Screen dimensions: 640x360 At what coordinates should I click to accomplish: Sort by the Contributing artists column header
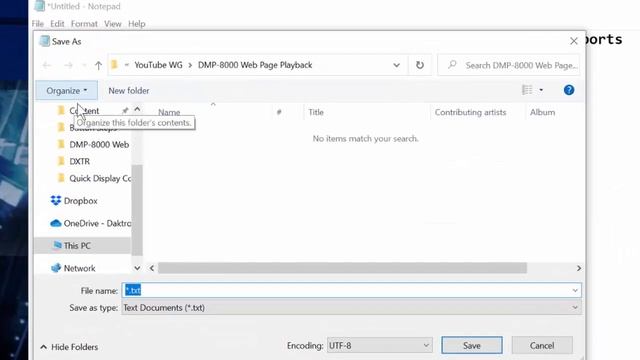coord(470,112)
